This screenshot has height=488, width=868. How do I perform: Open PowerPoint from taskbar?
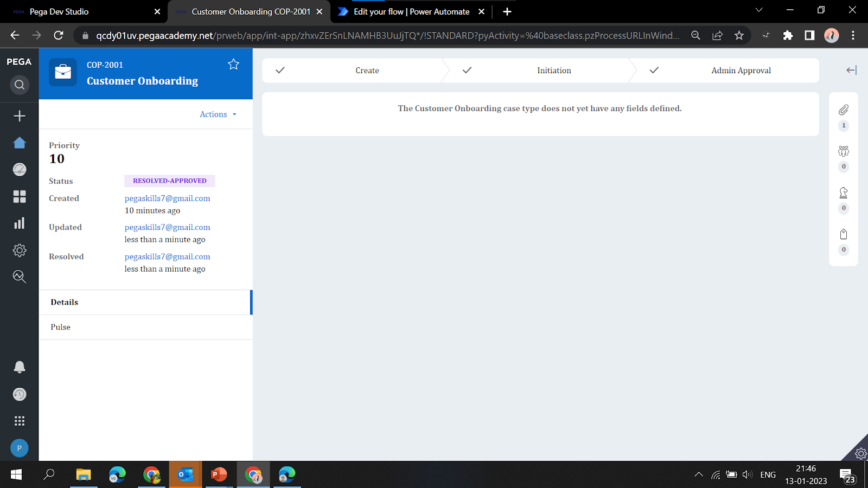pos(219,474)
